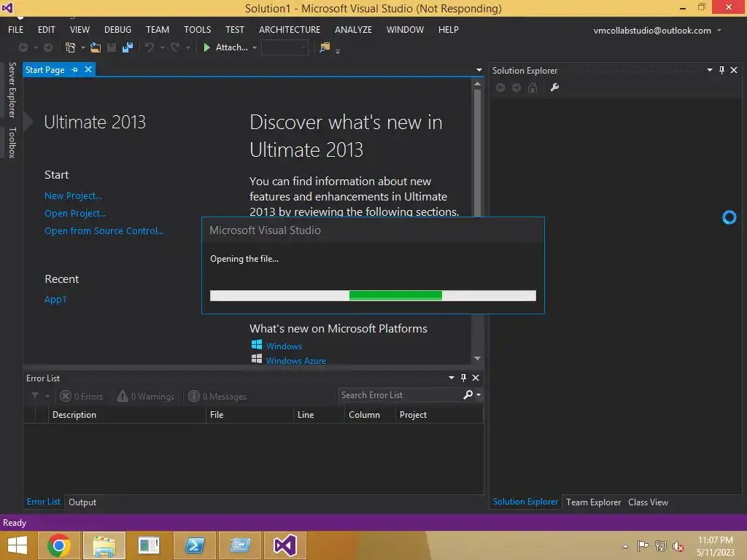This screenshot has height=560, width=747.
Task: Click the Opening the file progress bar
Action: click(373, 296)
